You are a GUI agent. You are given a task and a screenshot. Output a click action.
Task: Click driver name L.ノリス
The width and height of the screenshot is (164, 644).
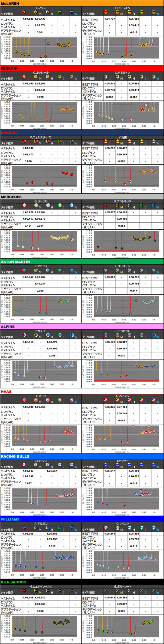41,8
